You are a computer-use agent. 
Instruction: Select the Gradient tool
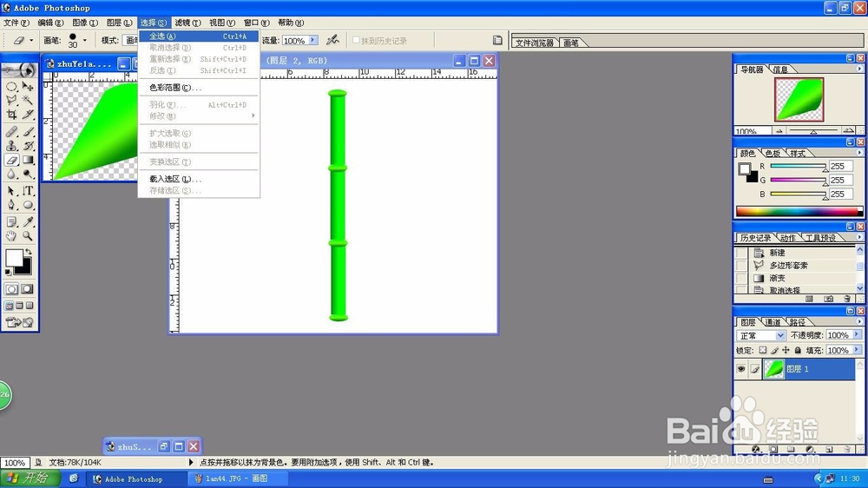(x=28, y=160)
